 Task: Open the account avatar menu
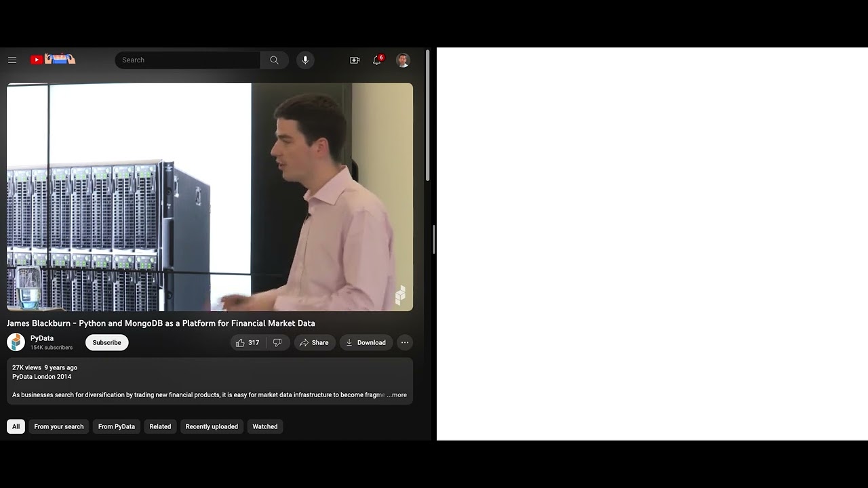403,60
